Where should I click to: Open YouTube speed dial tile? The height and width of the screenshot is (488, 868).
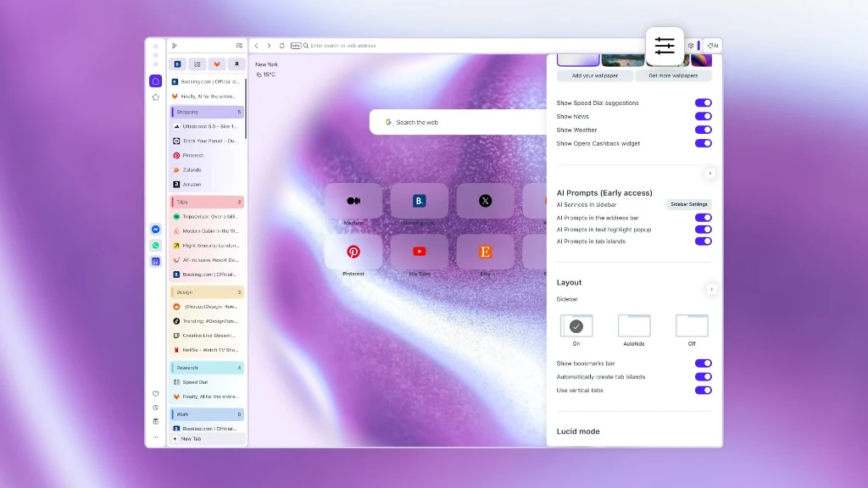(x=419, y=252)
